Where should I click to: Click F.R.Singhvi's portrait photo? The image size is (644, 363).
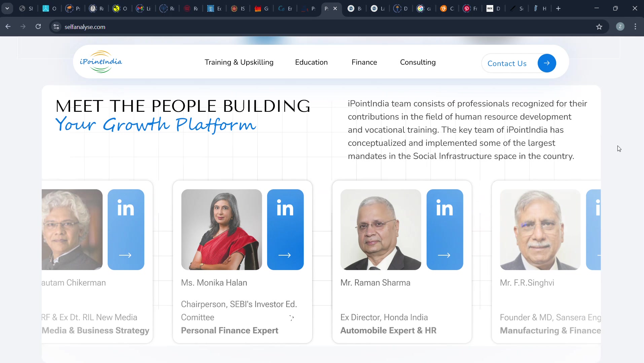click(540, 230)
